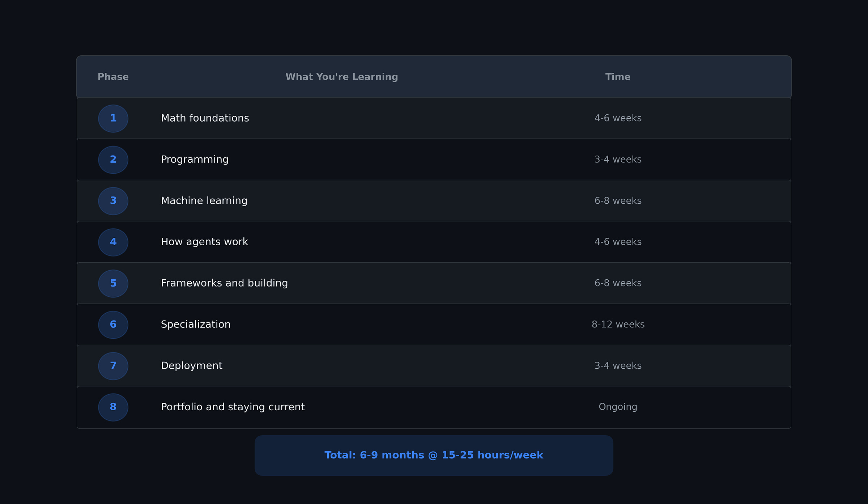Select the phase 3 number badge

click(x=113, y=201)
